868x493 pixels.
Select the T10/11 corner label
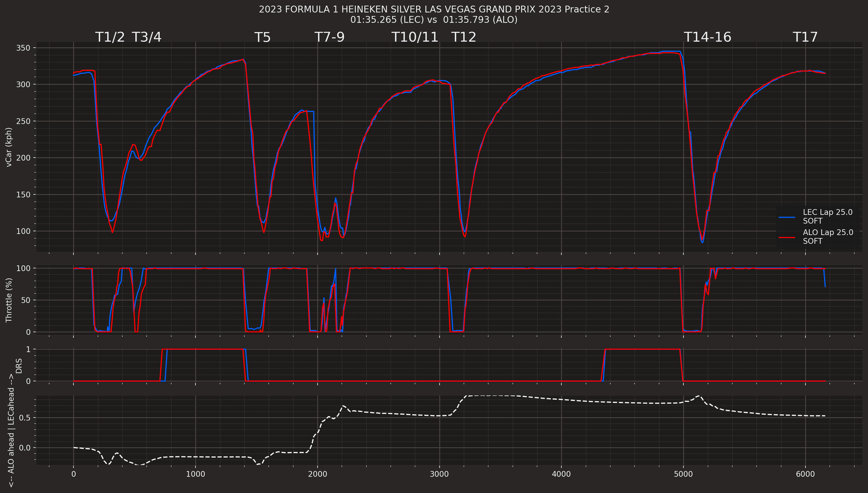(415, 37)
